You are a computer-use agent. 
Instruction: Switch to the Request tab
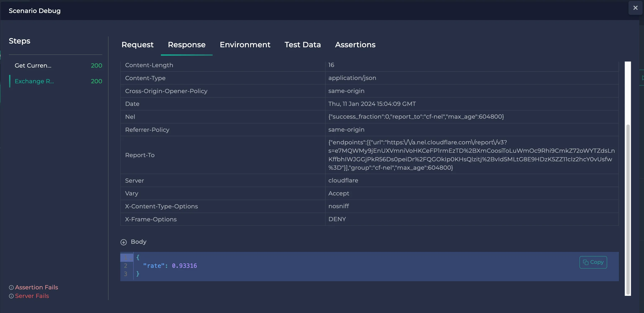point(137,45)
